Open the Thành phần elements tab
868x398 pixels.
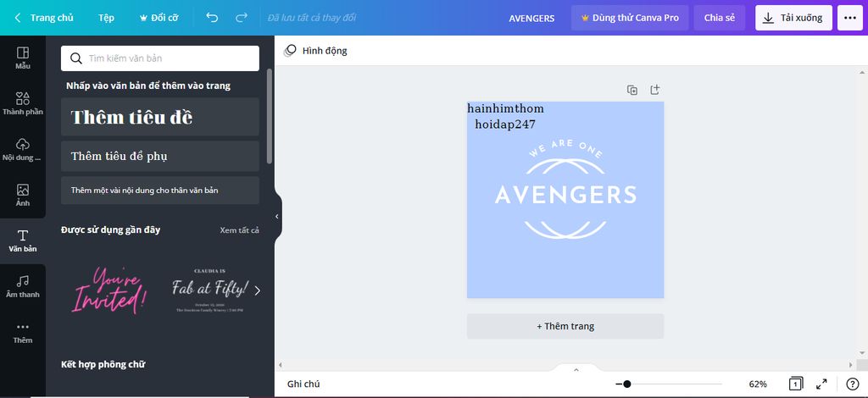coord(23,104)
